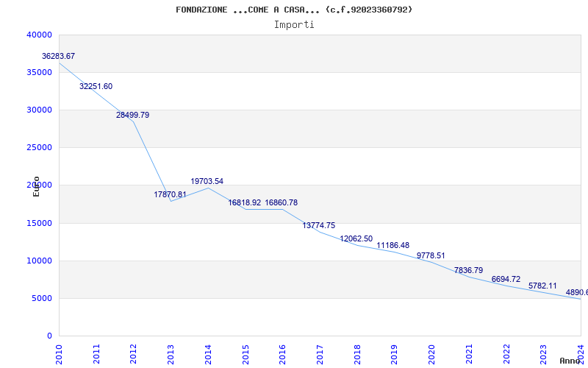
Task: Click the 17870.81 data label
Action: click(170, 194)
